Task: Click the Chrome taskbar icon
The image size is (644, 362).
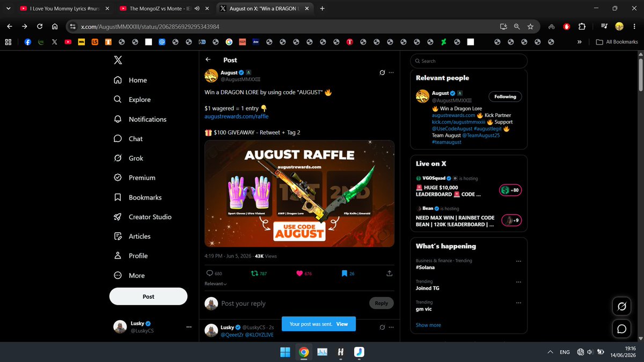Action: pos(304,352)
